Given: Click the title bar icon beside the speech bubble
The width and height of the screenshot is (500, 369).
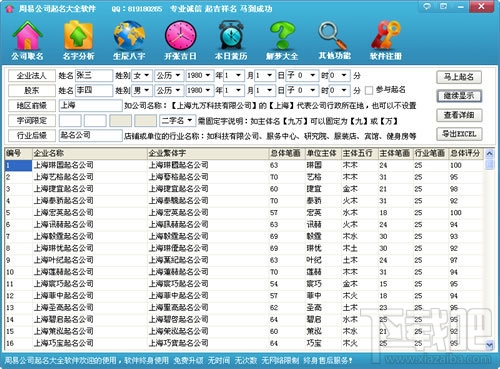Looking at the screenshot, I should click(443, 6).
